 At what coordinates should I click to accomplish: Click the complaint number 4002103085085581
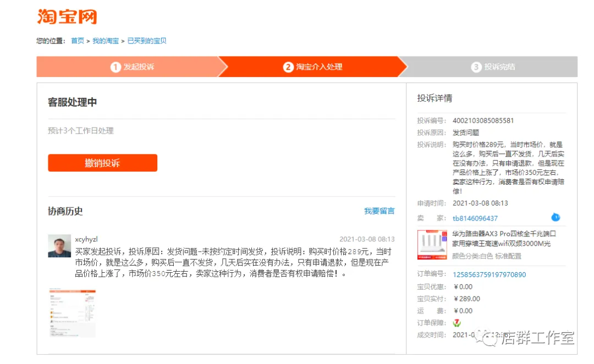pyautogui.click(x=483, y=120)
